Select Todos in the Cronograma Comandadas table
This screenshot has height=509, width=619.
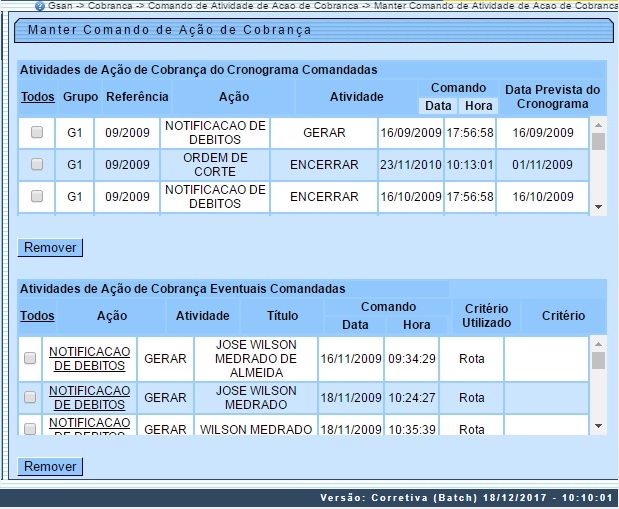click(37, 97)
